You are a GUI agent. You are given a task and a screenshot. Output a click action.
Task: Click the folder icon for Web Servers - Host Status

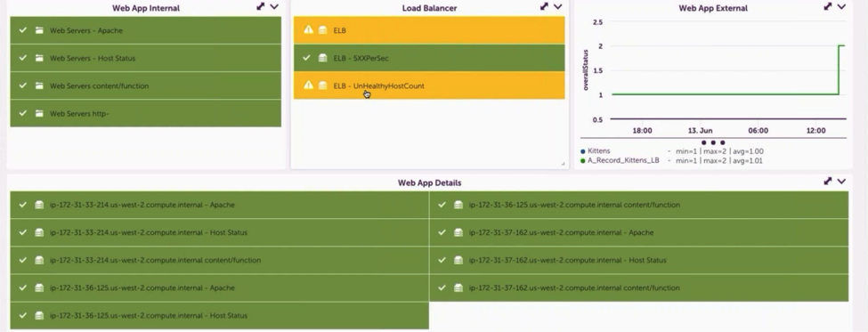pyautogui.click(x=39, y=58)
